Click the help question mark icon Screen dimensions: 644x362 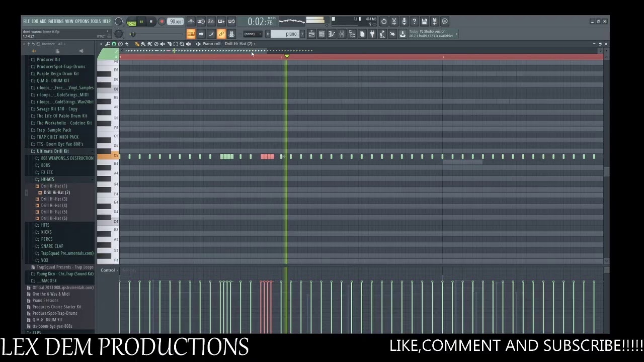coord(414,21)
